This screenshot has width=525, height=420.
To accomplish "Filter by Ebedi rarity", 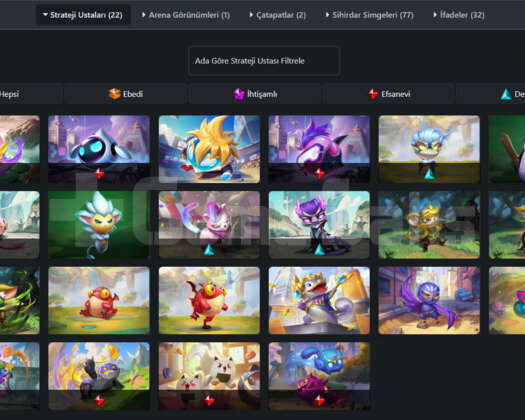I will [126, 94].
